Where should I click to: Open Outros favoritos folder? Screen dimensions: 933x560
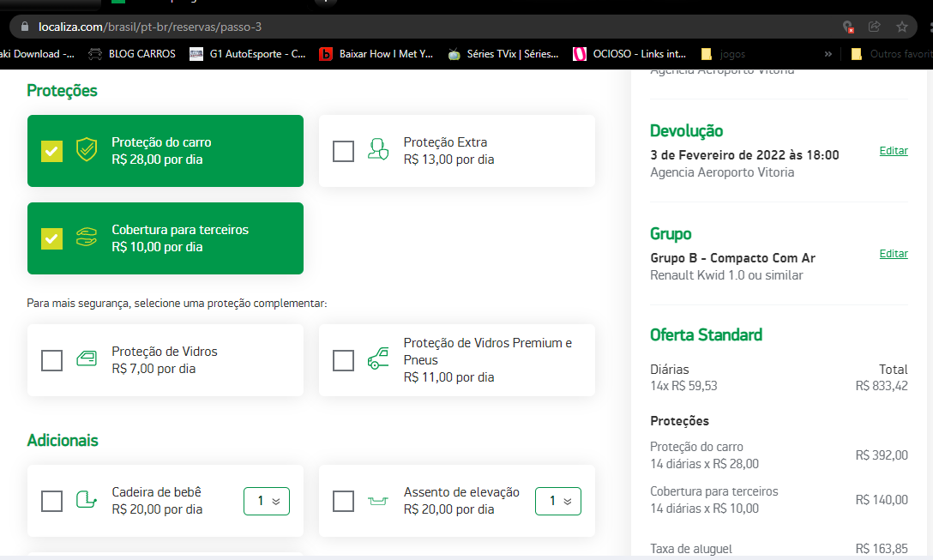pyautogui.click(x=891, y=54)
